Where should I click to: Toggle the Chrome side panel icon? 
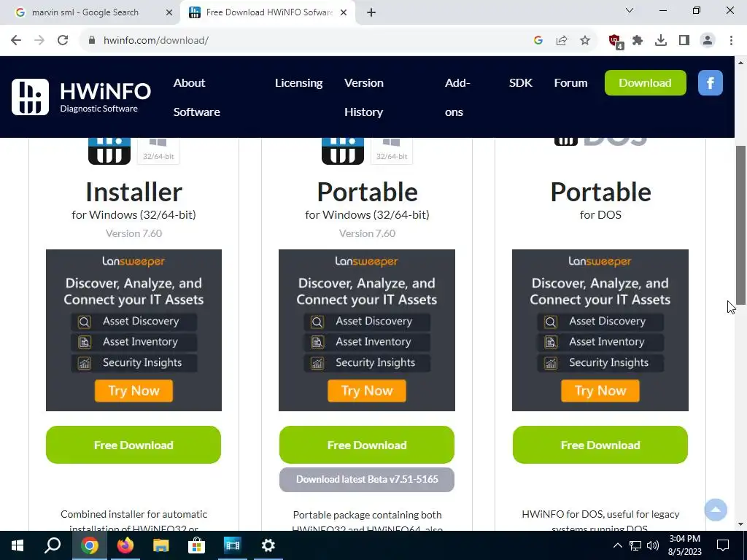[684, 40]
